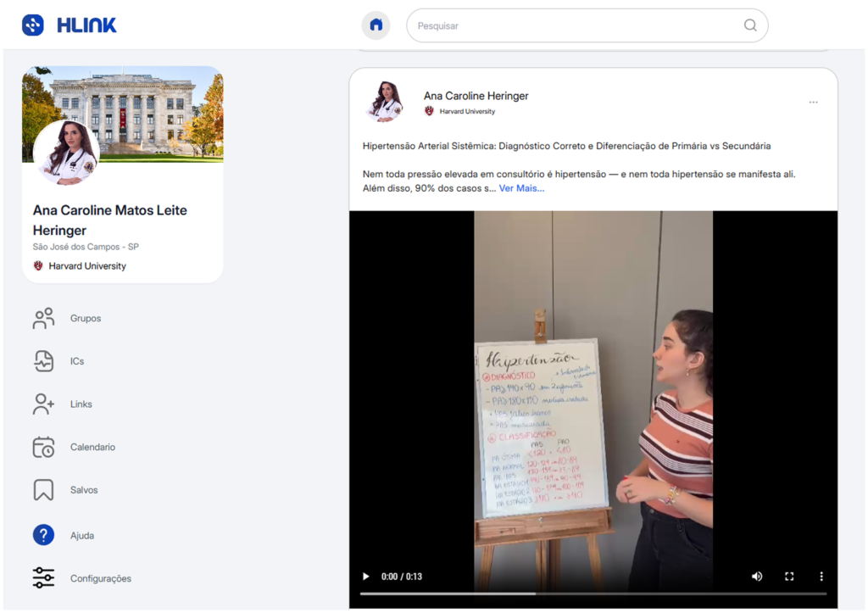
Task: Open Configurações sliders icon
Action: (43, 578)
